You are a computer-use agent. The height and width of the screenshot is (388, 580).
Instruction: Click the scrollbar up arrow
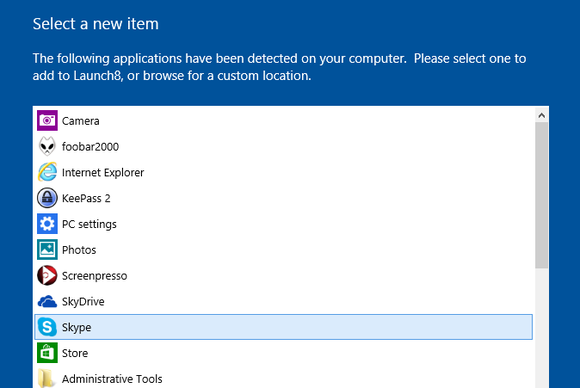coord(542,115)
